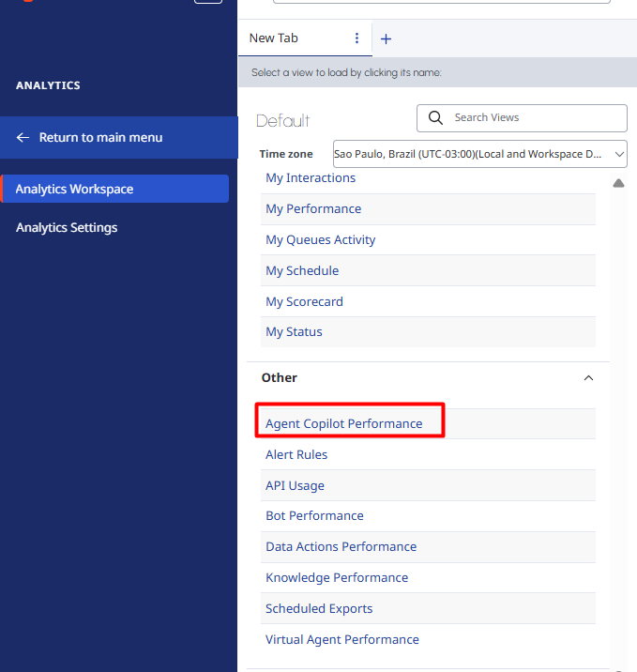Open the Time zone dropdown
Screen dimensions: 637x672
pyautogui.click(x=480, y=154)
